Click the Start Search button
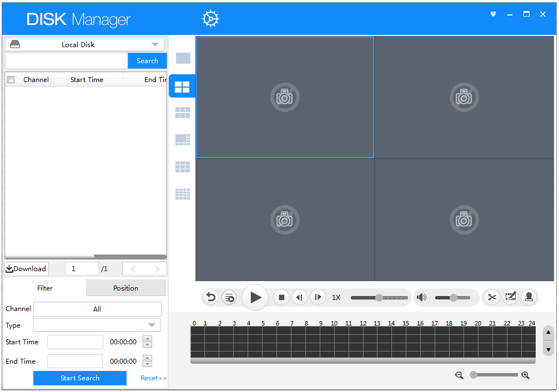 80,378
